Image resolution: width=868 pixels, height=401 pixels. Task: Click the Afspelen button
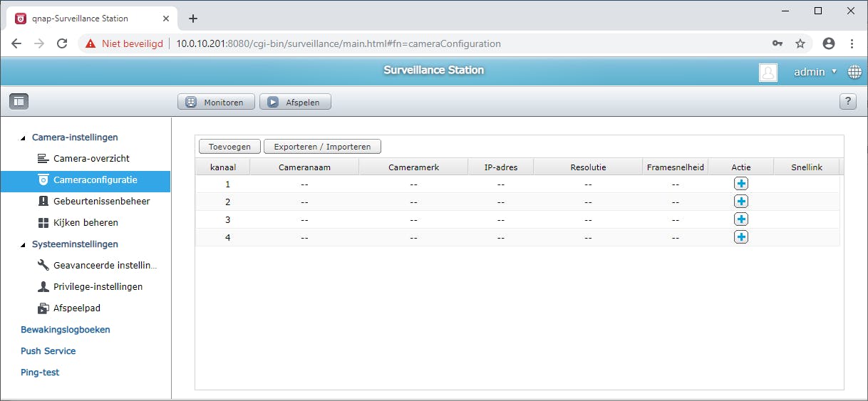295,102
